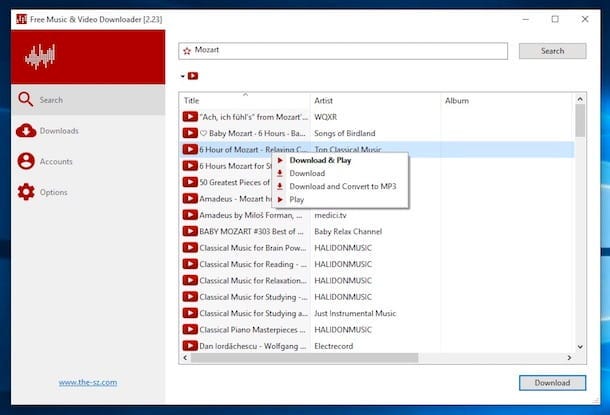
Task: Click the horizontal scrollbar right arrow
Action: pyautogui.click(x=569, y=357)
